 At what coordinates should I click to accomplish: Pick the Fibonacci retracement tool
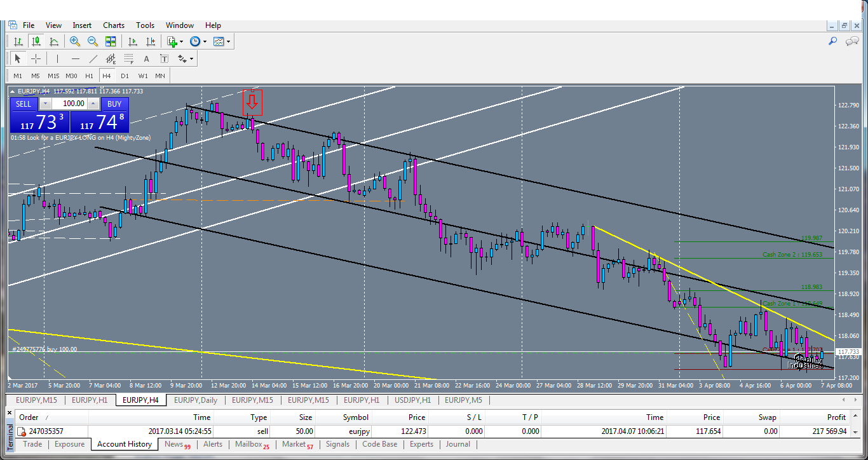point(129,58)
